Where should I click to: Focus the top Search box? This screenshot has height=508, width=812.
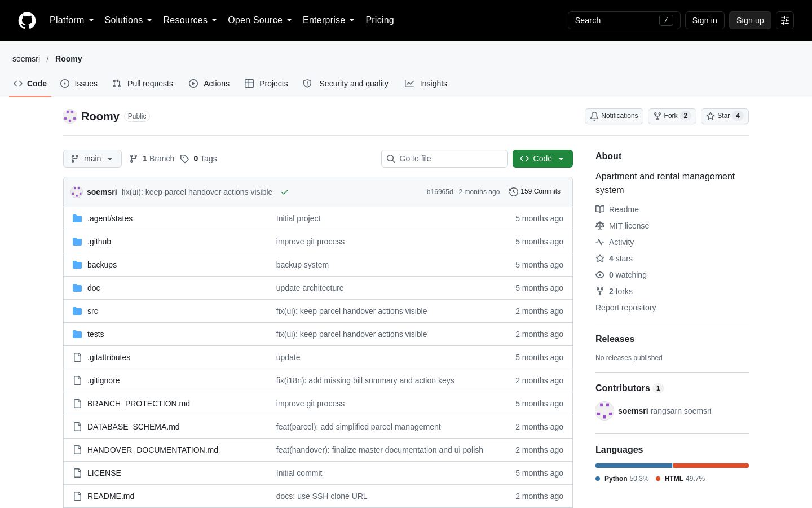pos(624,20)
